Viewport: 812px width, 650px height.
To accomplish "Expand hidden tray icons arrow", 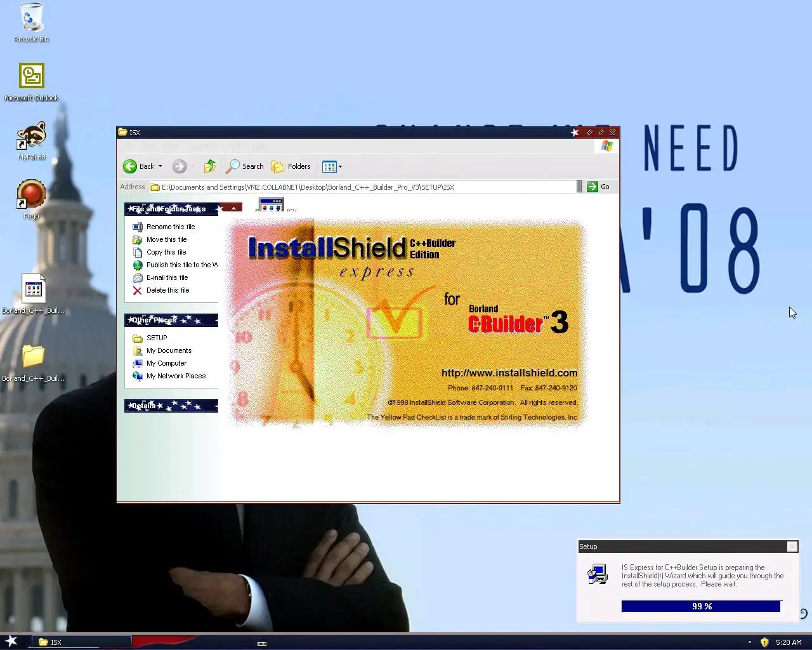I will tap(750, 642).
